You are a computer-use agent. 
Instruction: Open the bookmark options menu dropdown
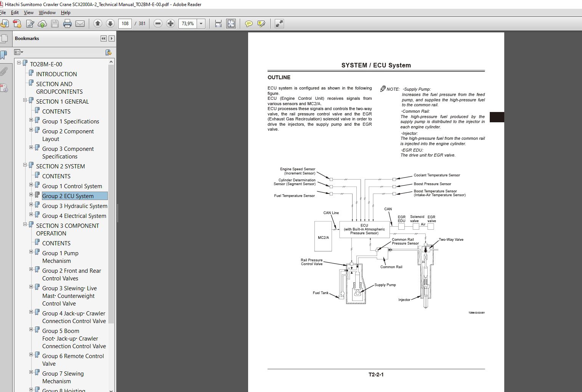tap(19, 52)
